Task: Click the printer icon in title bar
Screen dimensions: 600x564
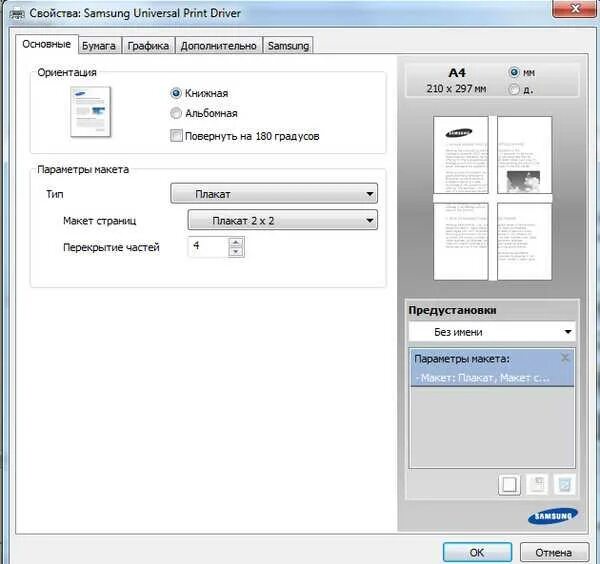Action: click(x=17, y=14)
